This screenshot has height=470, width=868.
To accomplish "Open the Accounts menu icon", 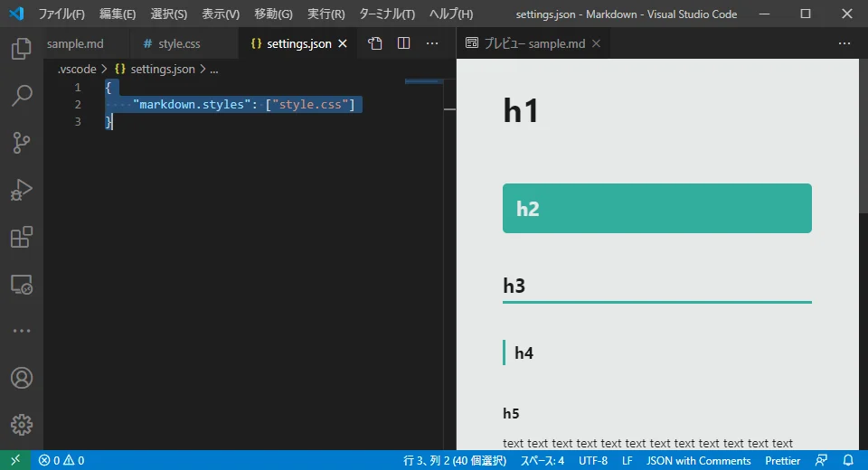I will pos(22,378).
